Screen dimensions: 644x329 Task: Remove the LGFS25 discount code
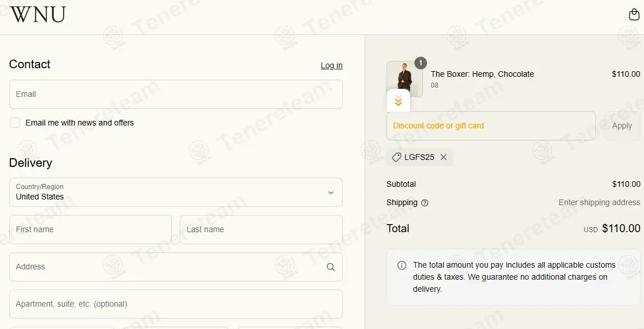pos(444,157)
